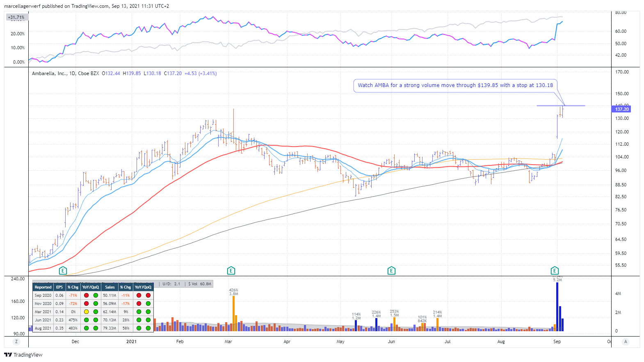This screenshot has width=644, height=362.
Task: Click the Aug label on time axis
Action: pyautogui.click(x=501, y=341)
